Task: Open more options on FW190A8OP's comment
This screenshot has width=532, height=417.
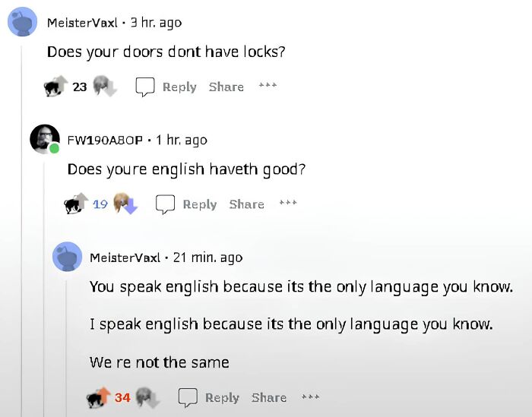Action: point(288,203)
